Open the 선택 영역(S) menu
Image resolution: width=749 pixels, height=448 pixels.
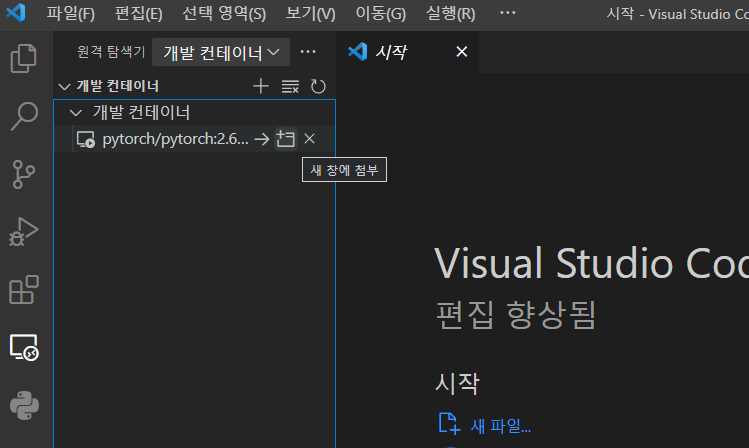224,14
